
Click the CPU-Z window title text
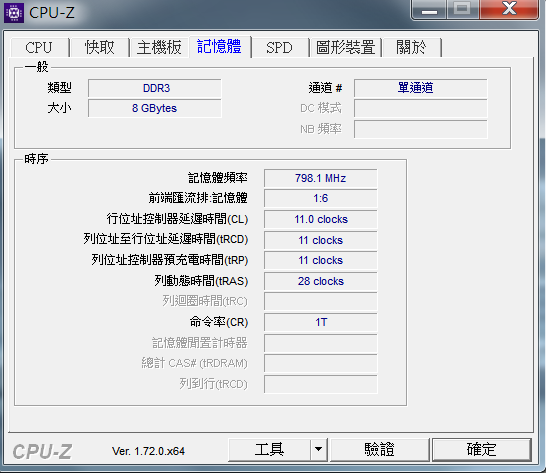coord(52,13)
